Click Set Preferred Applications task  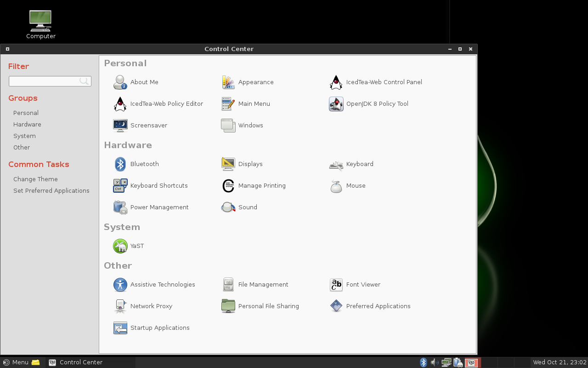pyautogui.click(x=51, y=191)
